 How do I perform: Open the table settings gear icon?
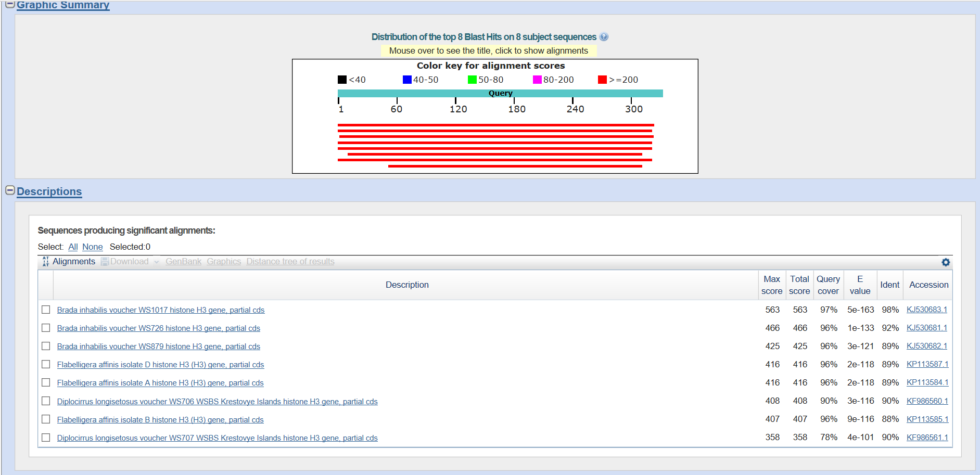(x=946, y=262)
